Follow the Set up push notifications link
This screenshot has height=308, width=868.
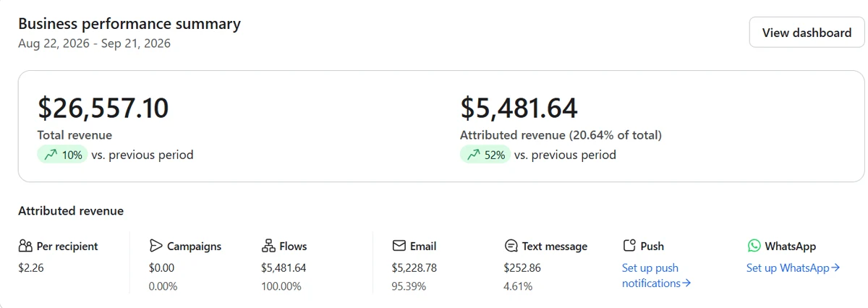(657, 275)
